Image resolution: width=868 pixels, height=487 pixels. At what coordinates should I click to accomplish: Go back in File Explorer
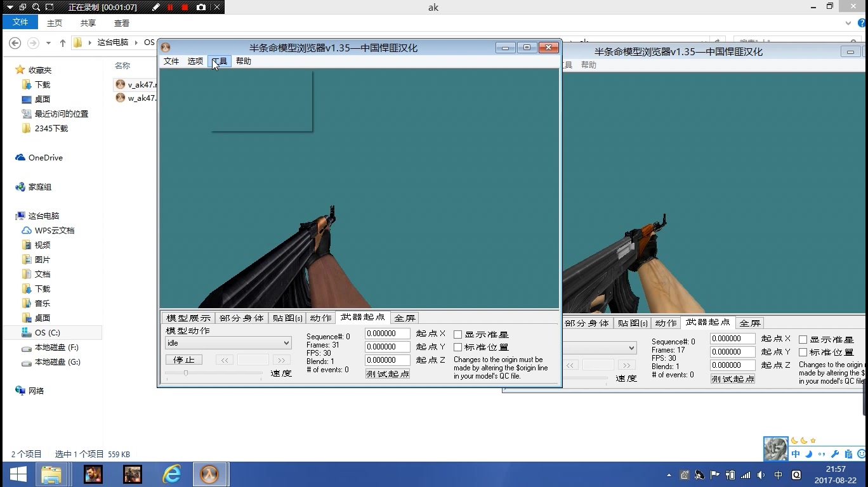tap(15, 42)
